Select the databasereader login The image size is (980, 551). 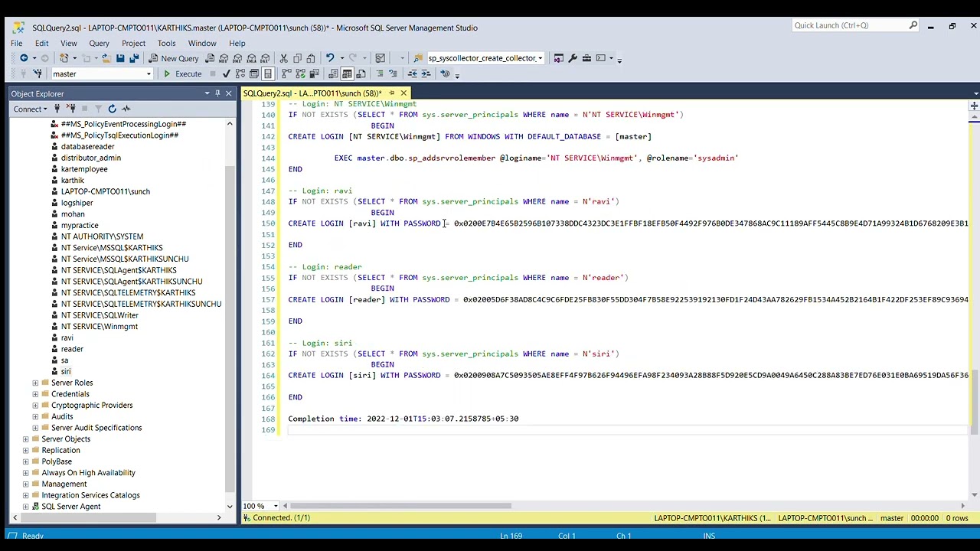click(87, 146)
